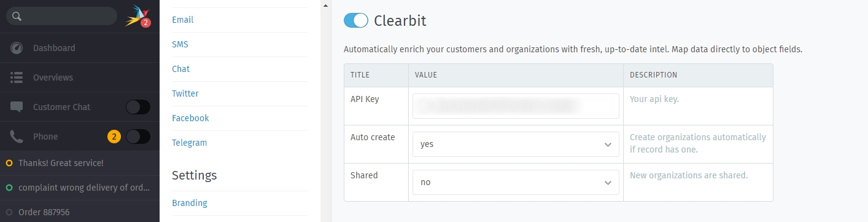The image size is (868, 222).
Task: Click the API Key row label
Action: pyautogui.click(x=365, y=99)
